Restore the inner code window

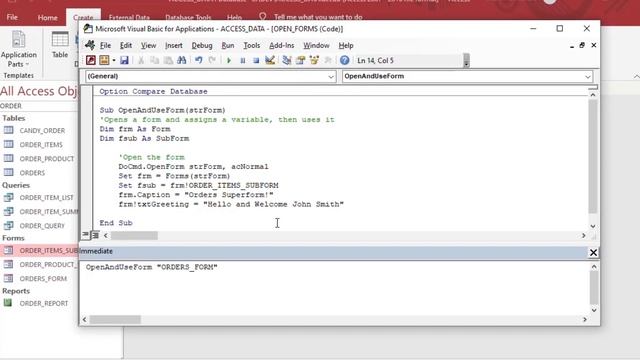pos(582,45)
